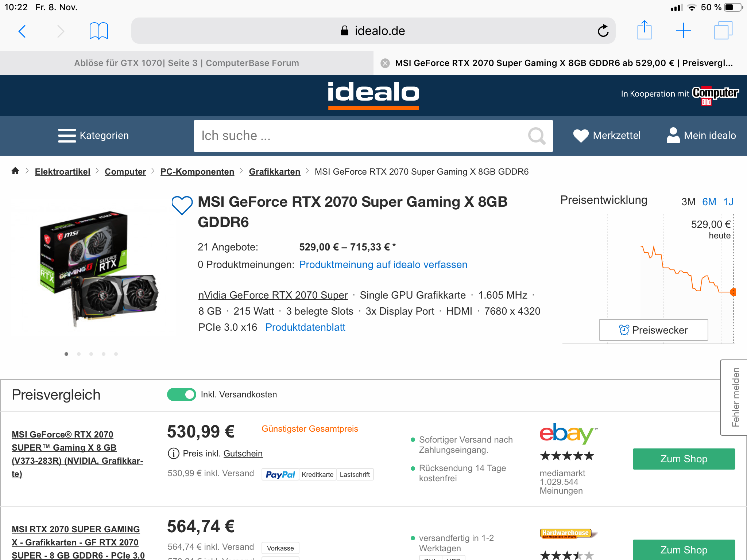Click the search magnifier icon
Viewport: 747px width, 560px height.
point(537,136)
